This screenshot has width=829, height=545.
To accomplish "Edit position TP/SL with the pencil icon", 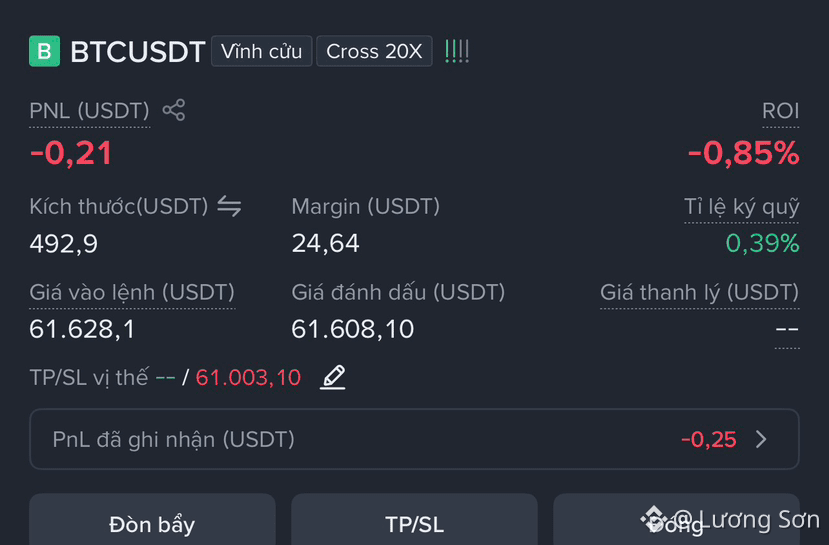I will click(x=333, y=377).
